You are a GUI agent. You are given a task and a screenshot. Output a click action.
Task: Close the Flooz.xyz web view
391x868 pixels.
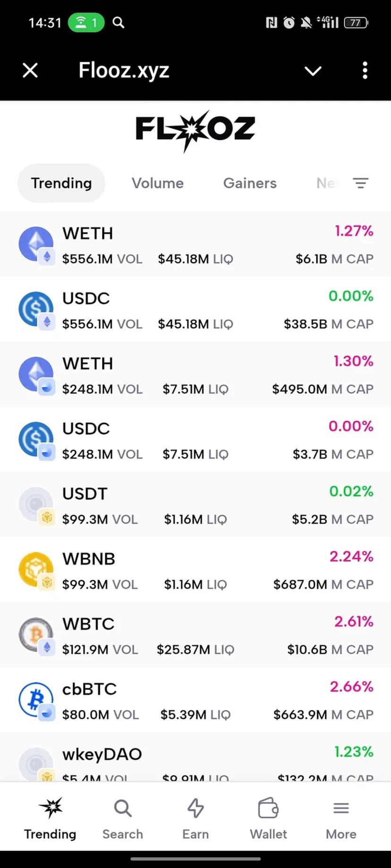30,71
